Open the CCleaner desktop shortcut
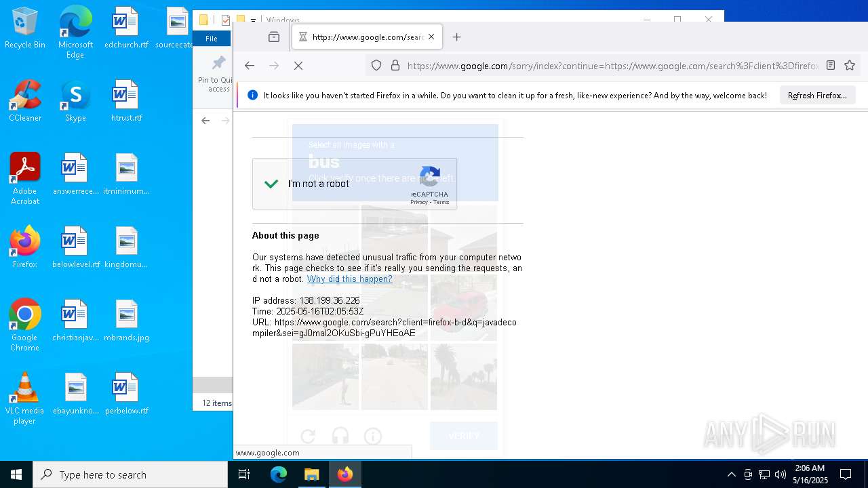Screen dimensions: 868x488 pos(25,100)
